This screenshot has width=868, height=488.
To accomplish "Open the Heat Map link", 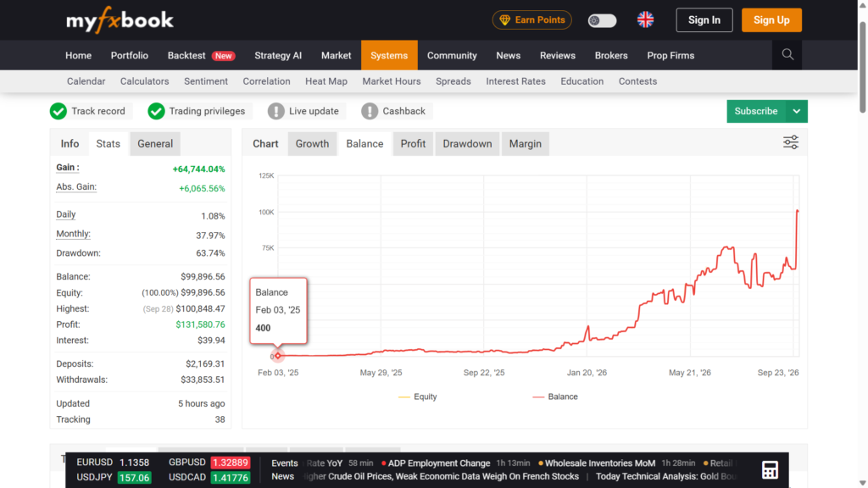I will point(326,81).
